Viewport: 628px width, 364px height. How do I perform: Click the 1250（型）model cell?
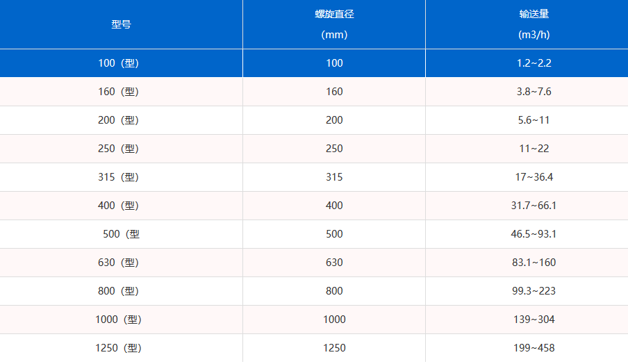(x=119, y=348)
